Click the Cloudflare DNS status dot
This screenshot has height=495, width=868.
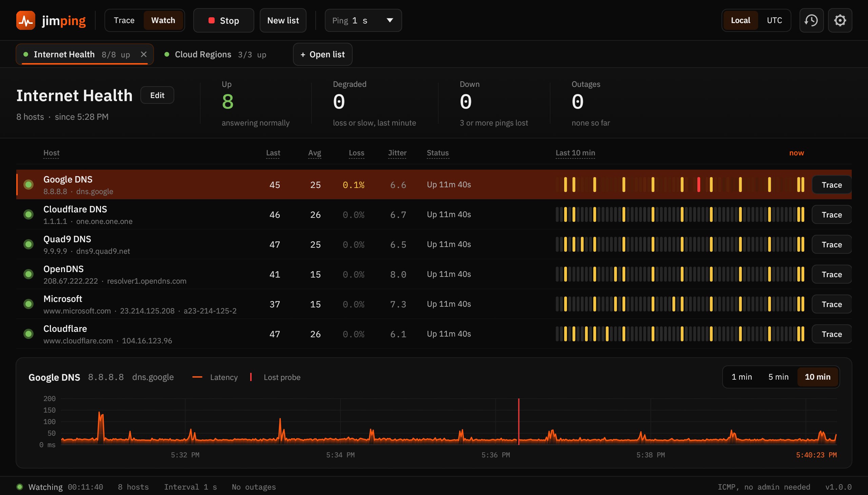(28, 214)
